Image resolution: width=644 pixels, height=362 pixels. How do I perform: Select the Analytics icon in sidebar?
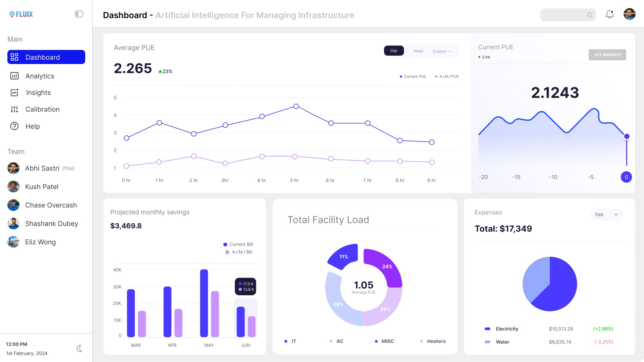click(14, 76)
